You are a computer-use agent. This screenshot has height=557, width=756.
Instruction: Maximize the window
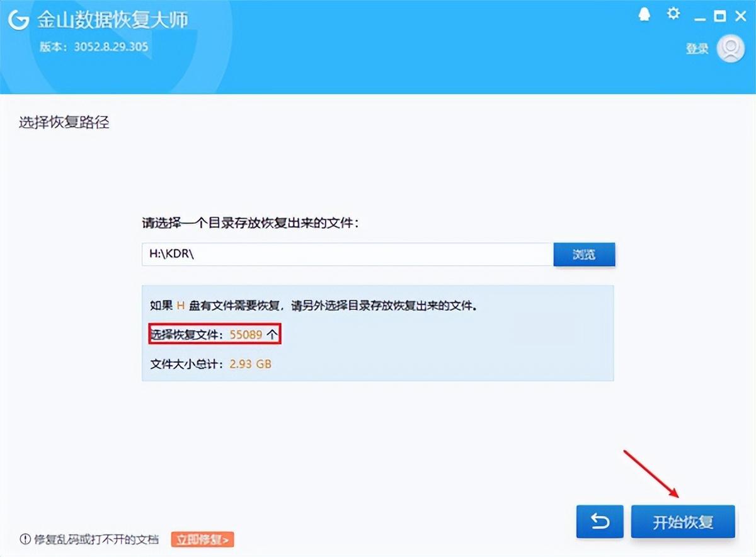[720, 16]
